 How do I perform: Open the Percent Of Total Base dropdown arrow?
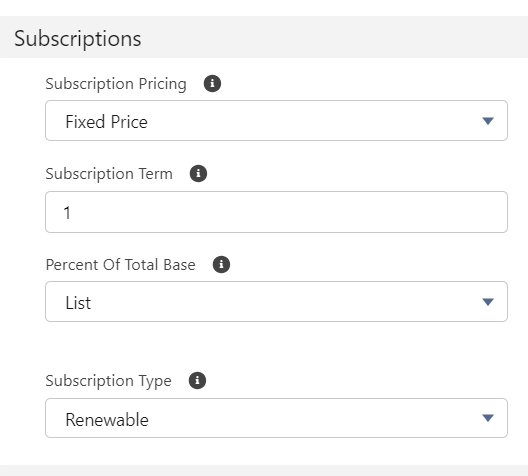pos(488,302)
